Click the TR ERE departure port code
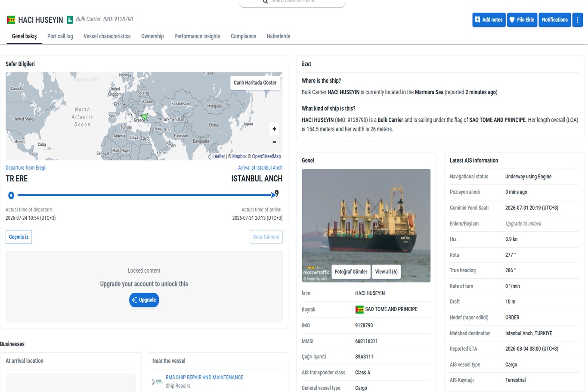Screen dimensions: 588x392 coord(17,179)
